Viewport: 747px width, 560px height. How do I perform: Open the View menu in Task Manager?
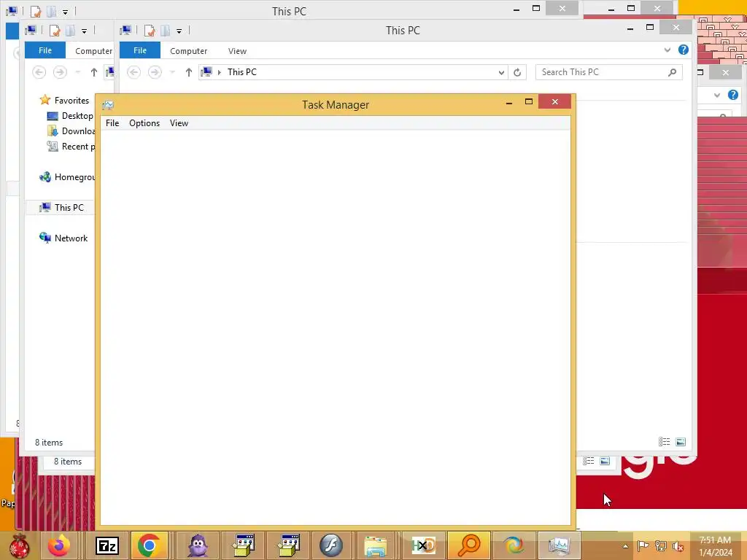[x=179, y=123]
